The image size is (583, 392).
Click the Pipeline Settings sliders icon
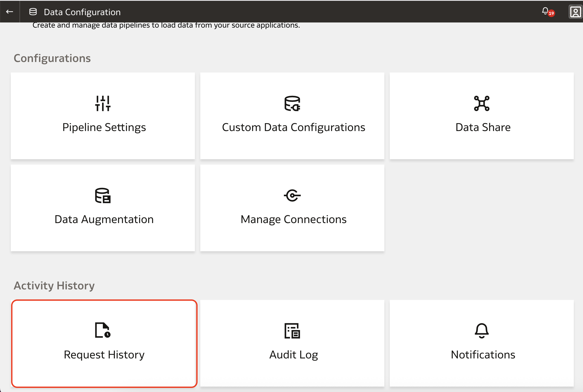click(103, 103)
